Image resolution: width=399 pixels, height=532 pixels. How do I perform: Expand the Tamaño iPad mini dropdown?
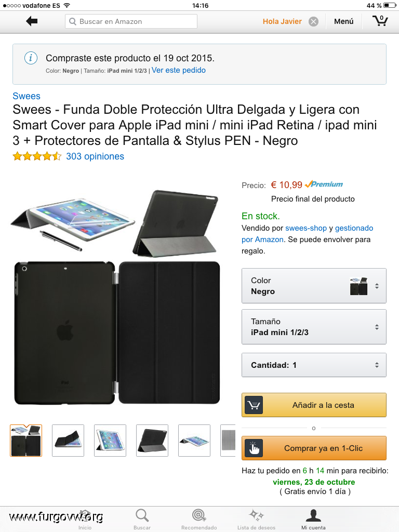tap(314, 327)
